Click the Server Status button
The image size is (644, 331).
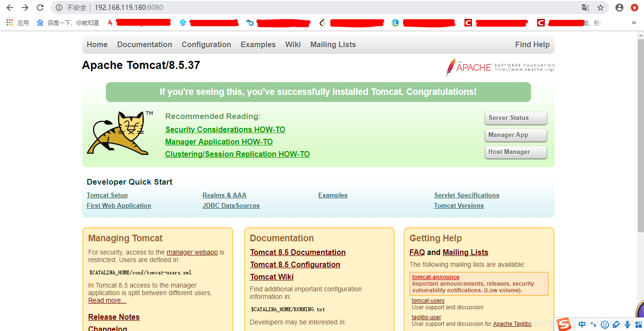coord(516,118)
